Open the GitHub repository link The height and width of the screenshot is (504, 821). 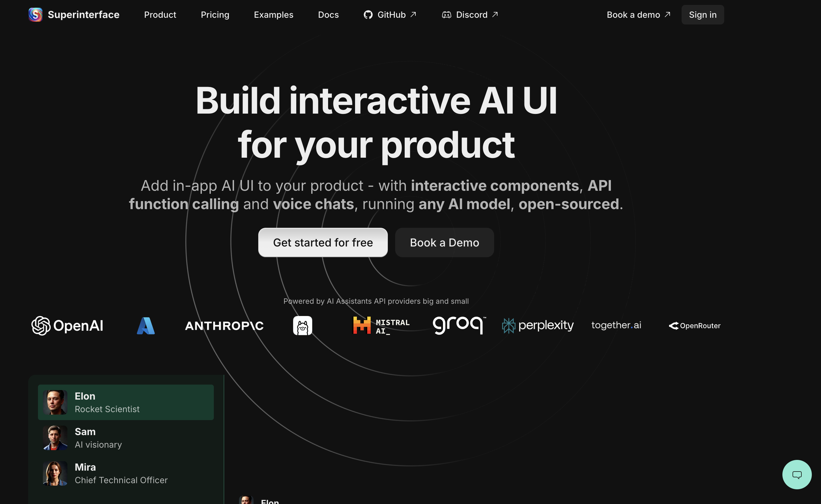coord(389,15)
